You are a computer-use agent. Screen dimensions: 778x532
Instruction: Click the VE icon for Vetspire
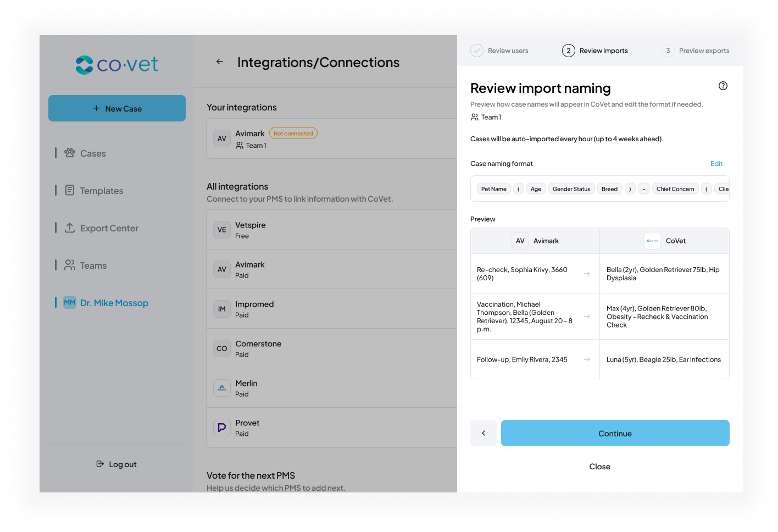point(222,230)
